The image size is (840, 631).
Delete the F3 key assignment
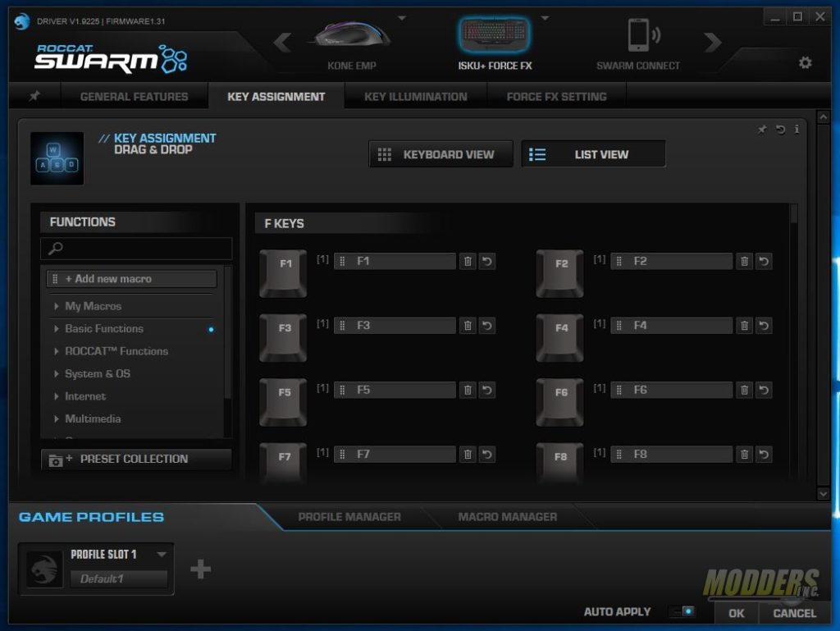(x=468, y=326)
